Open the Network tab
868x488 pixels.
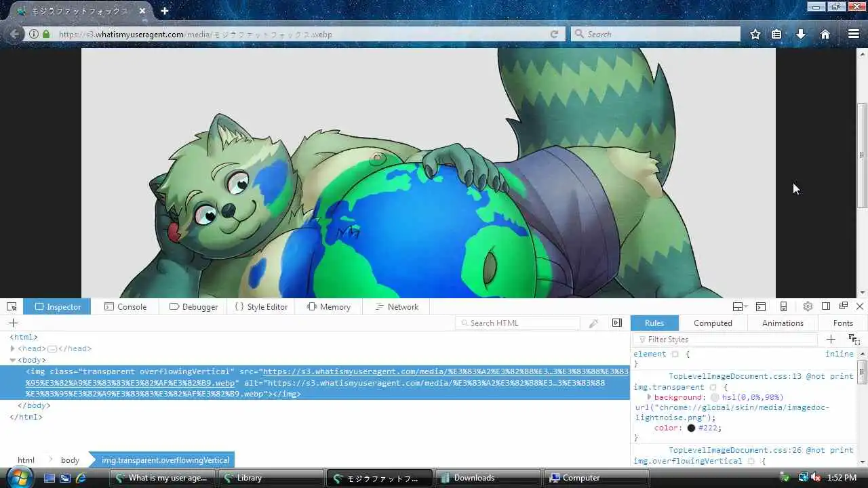(x=397, y=306)
